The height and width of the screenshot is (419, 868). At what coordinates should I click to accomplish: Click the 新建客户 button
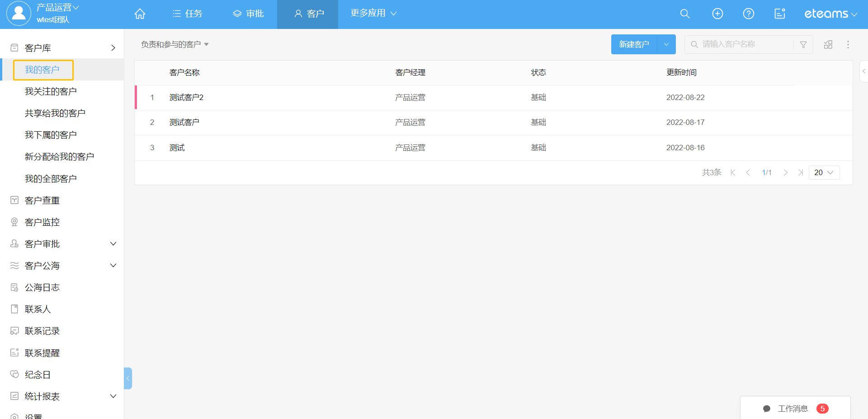click(634, 44)
